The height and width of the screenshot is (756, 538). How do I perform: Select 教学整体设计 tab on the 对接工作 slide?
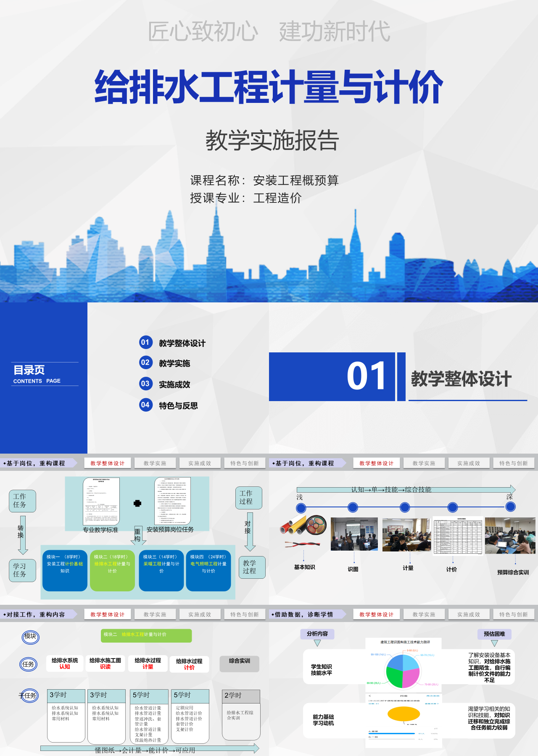108,614
